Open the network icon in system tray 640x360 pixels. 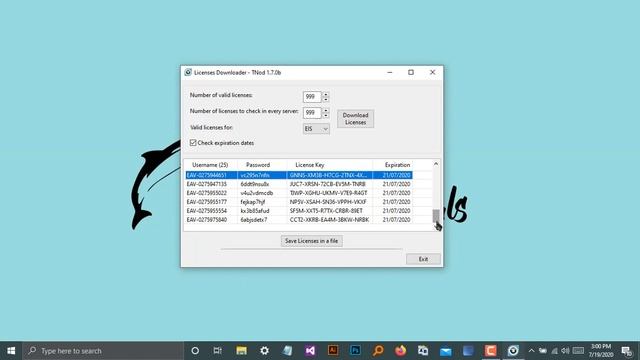click(x=554, y=351)
